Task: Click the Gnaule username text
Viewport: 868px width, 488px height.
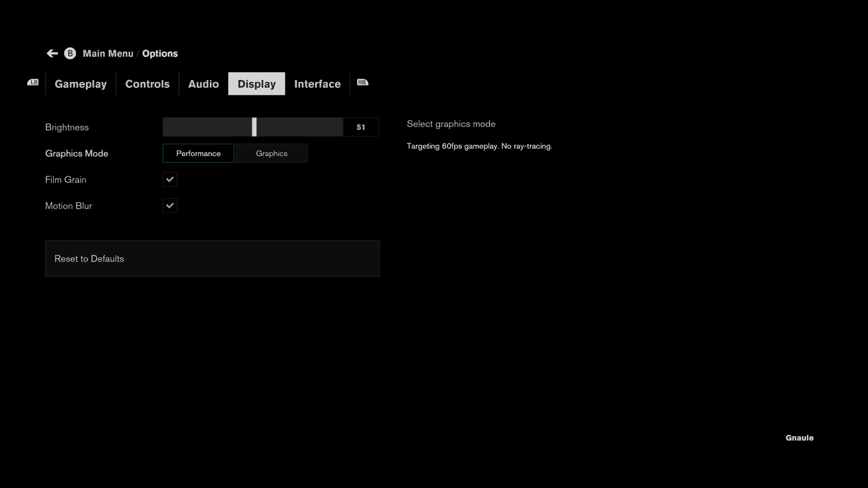Action: click(x=799, y=437)
